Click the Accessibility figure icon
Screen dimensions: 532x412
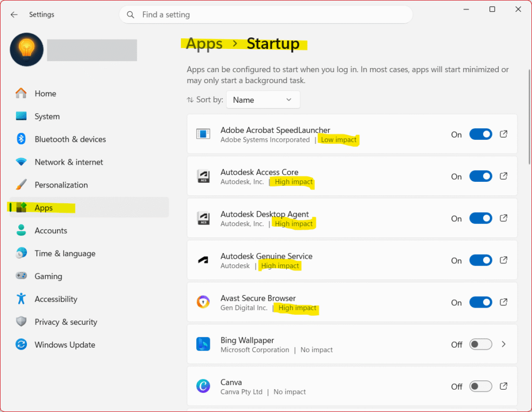coord(21,299)
